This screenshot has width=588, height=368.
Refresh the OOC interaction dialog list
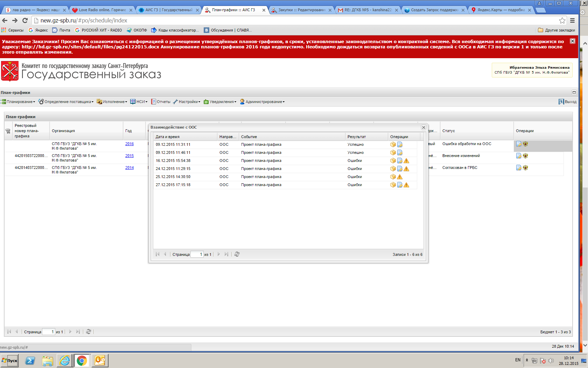coord(237,254)
